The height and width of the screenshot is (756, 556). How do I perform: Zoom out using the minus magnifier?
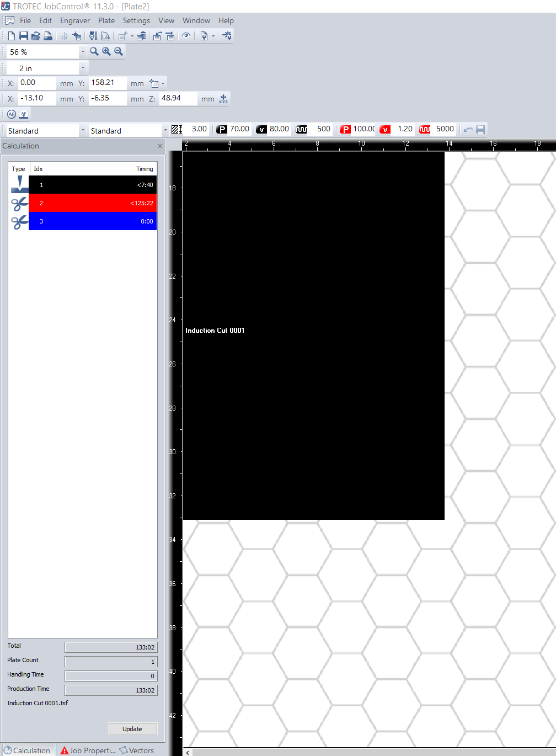click(119, 52)
